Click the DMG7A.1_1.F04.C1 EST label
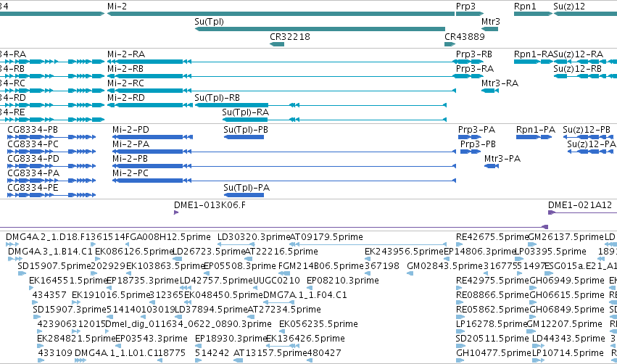The image size is (617, 364). click(x=305, y=295)
